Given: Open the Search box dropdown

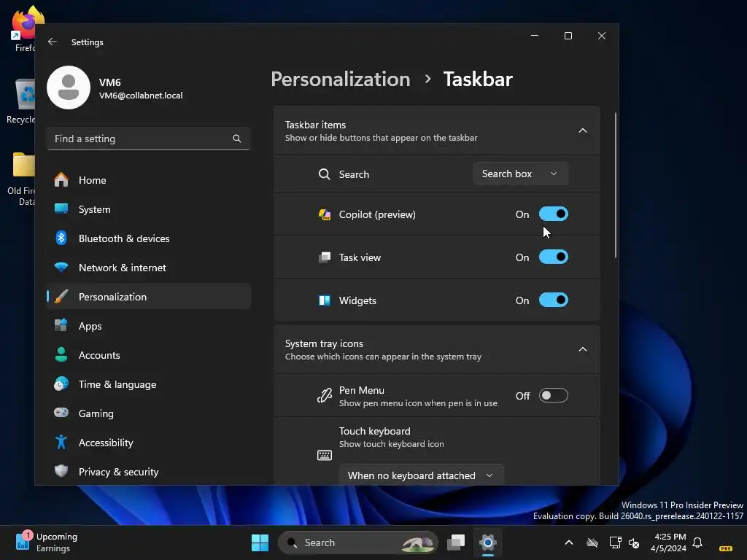Looking at the screenshot, I should pyautogui.click(x=521, y=174).
